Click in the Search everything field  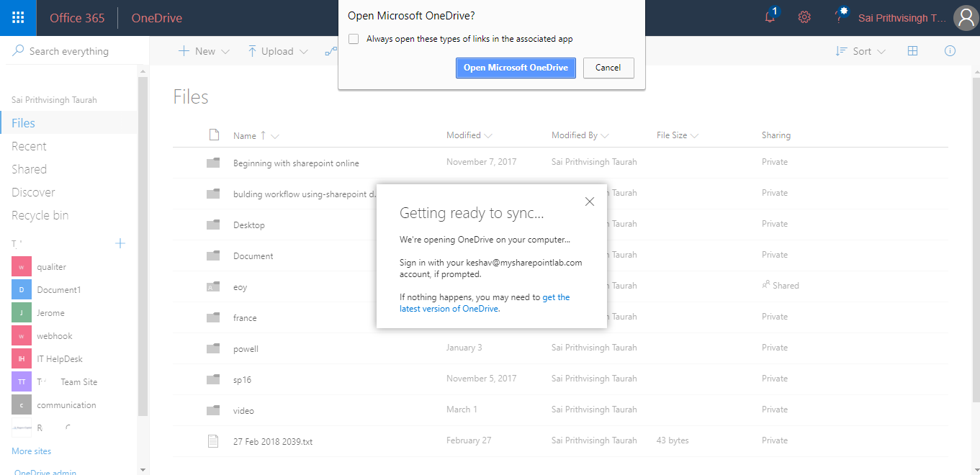click(74, 51)
